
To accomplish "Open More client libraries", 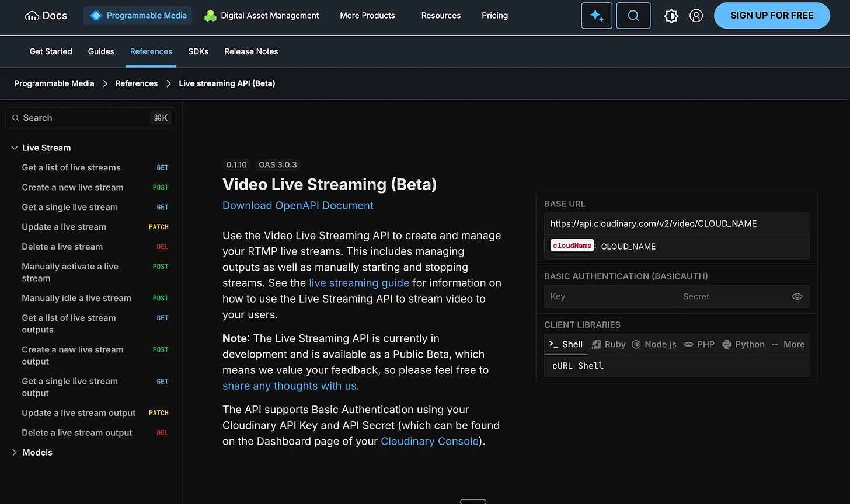I will click(788, 344).
